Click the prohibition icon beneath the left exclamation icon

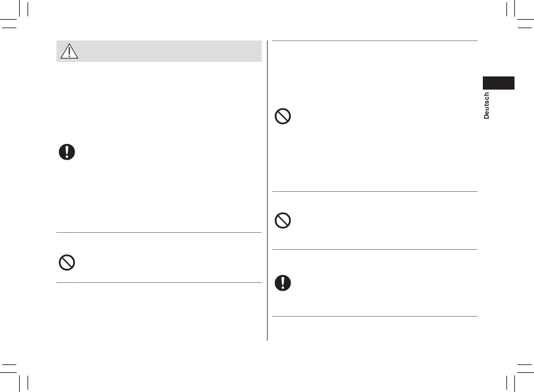[67, 263]
